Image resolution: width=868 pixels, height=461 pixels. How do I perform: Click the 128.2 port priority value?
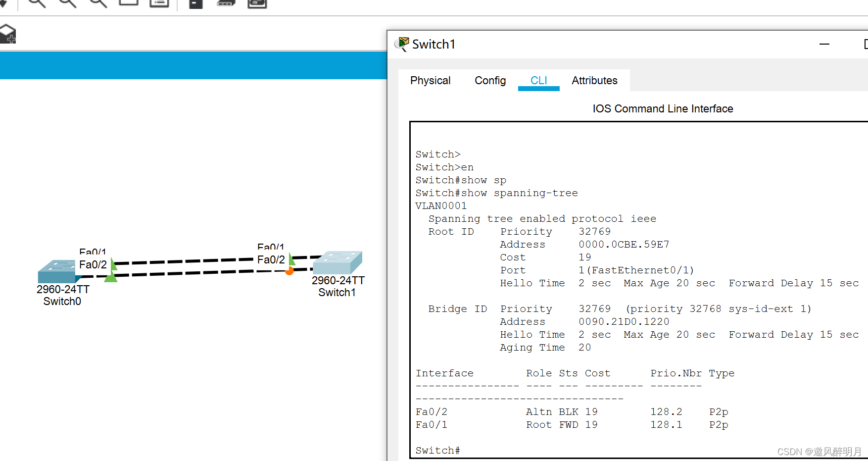(666, 412)
